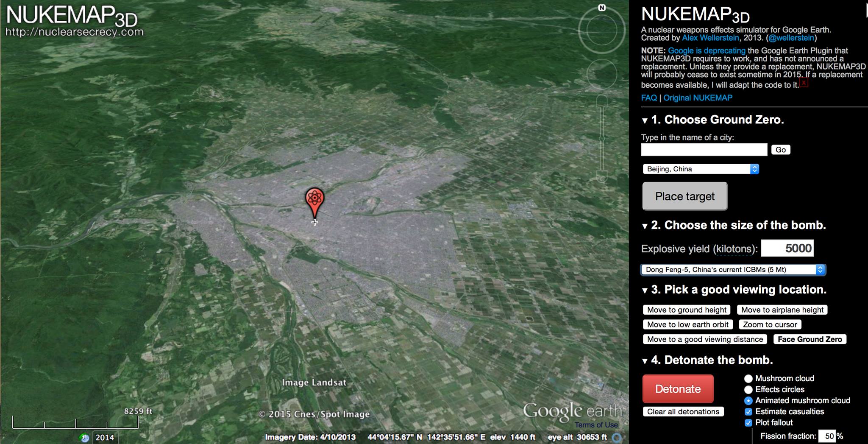Image resolution: width=868 pixels, height=444 pixels.
Task: Select the Mushroom cloud radio option
Action: coord(748,378)
